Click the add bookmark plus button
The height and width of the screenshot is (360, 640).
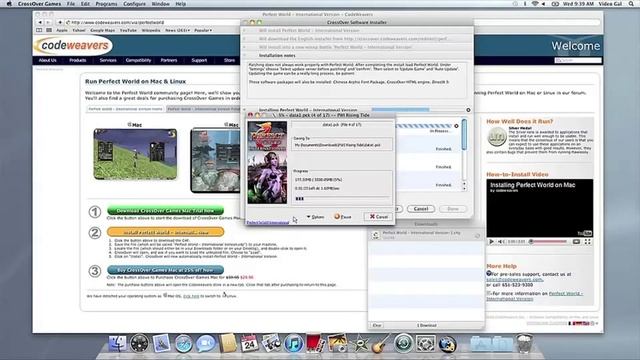tap(60, 22)
